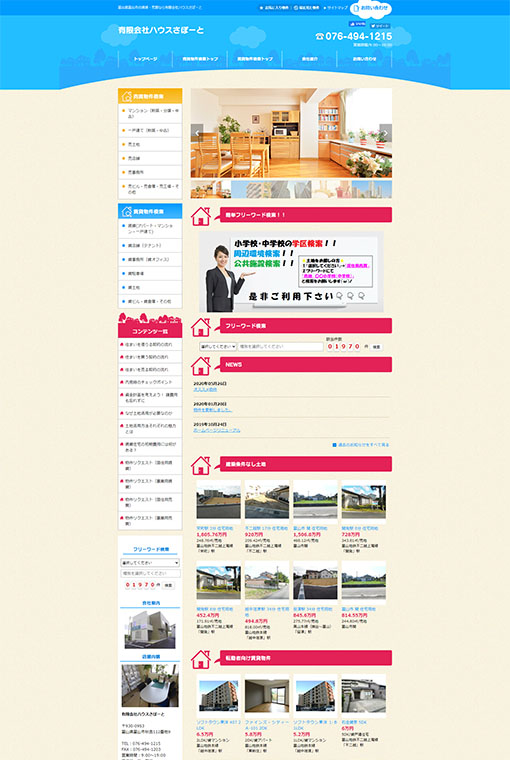Screen dimensions: 510x760
Task: Click the main free-word keyword input field
Action: [x=280, y=347]
